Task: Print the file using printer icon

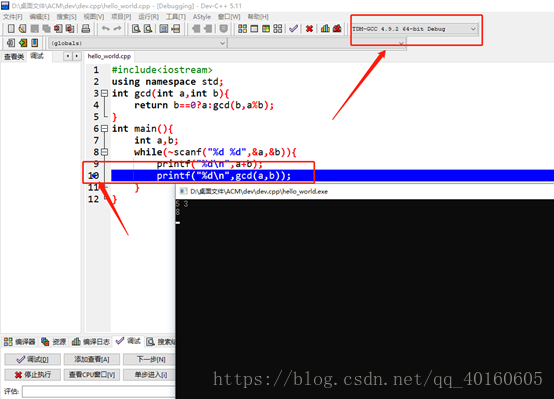Action: (x=86, y=29)
